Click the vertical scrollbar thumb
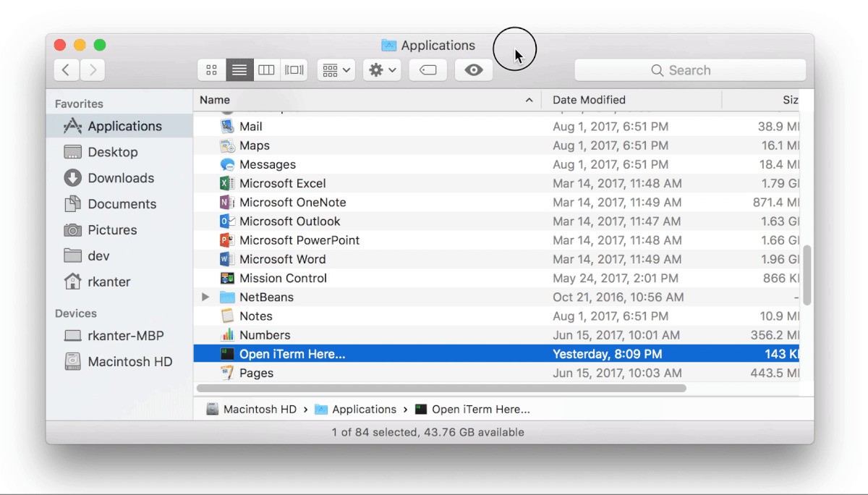This screenshot has height=495, width=868. click(807, 276)
